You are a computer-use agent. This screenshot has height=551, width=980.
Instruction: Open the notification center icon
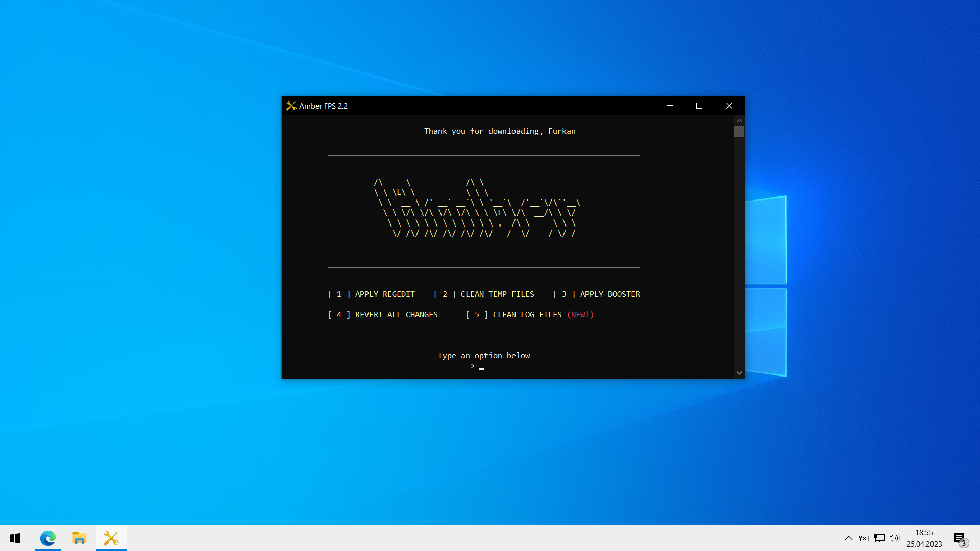(960, 539)
